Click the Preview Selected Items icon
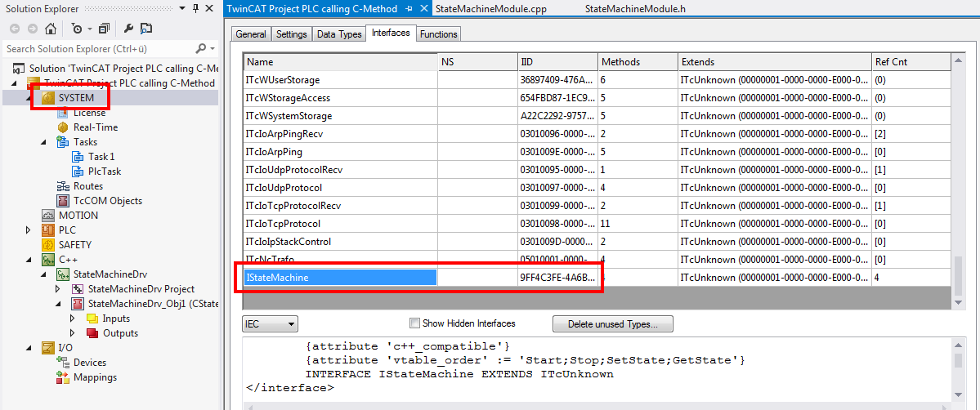 coord(145,29)
